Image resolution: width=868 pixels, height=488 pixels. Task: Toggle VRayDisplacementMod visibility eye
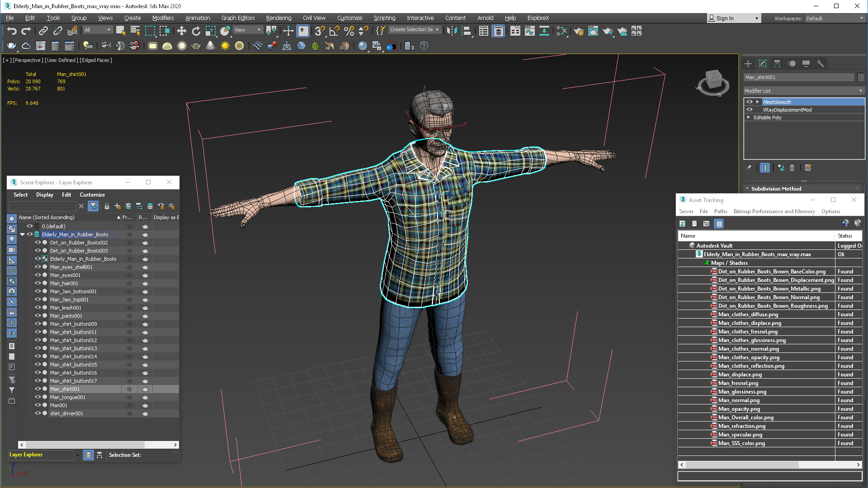tap(750, 110)
